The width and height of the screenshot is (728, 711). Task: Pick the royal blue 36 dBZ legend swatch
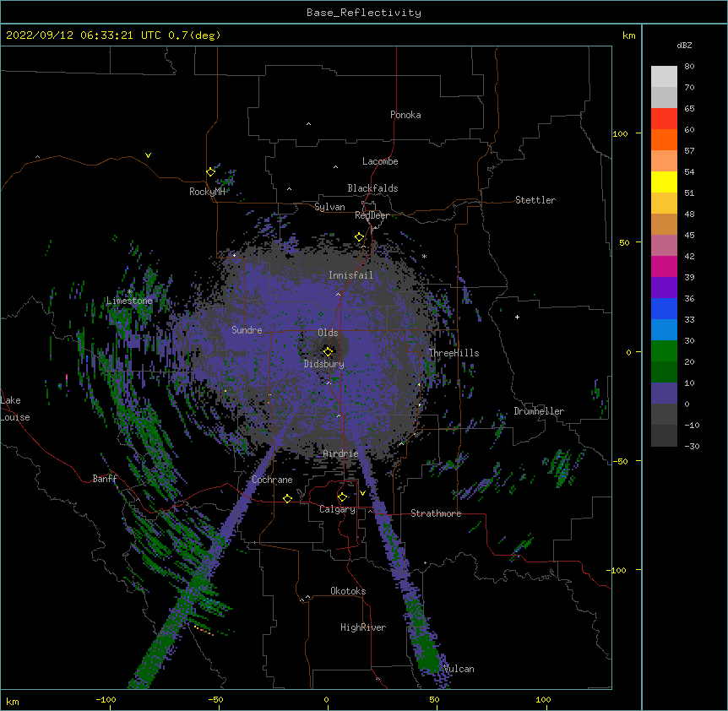[x=664, y=308]
